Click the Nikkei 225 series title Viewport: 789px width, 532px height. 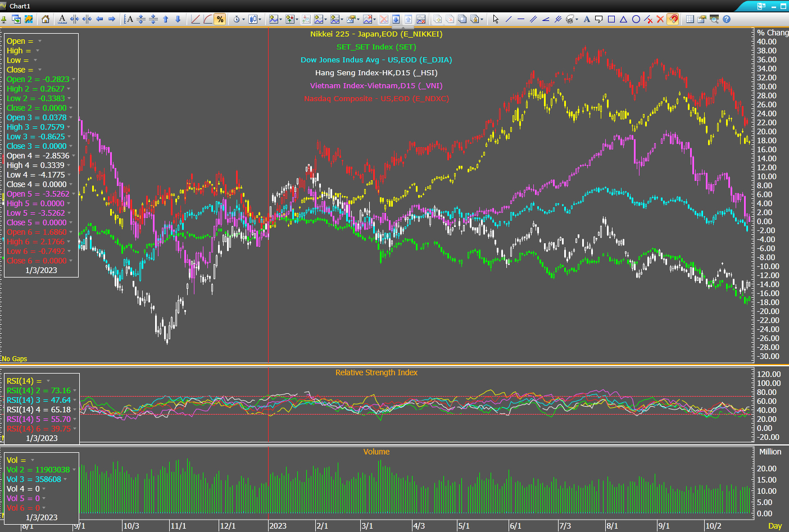[376, 34]
